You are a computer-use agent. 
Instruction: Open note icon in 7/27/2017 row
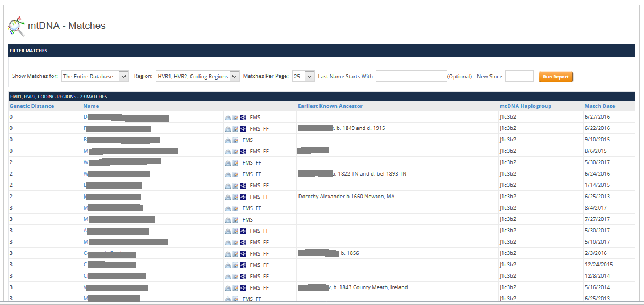coord(235,220)
